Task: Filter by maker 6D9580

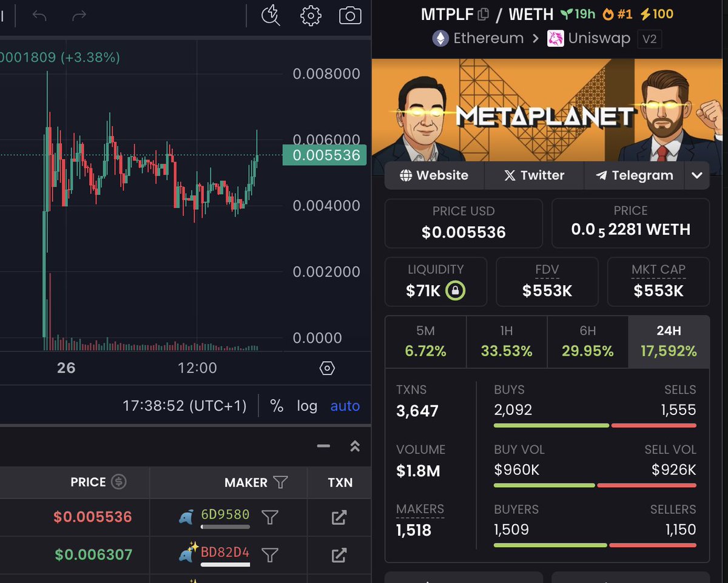Action: click(x=270, y=517)
